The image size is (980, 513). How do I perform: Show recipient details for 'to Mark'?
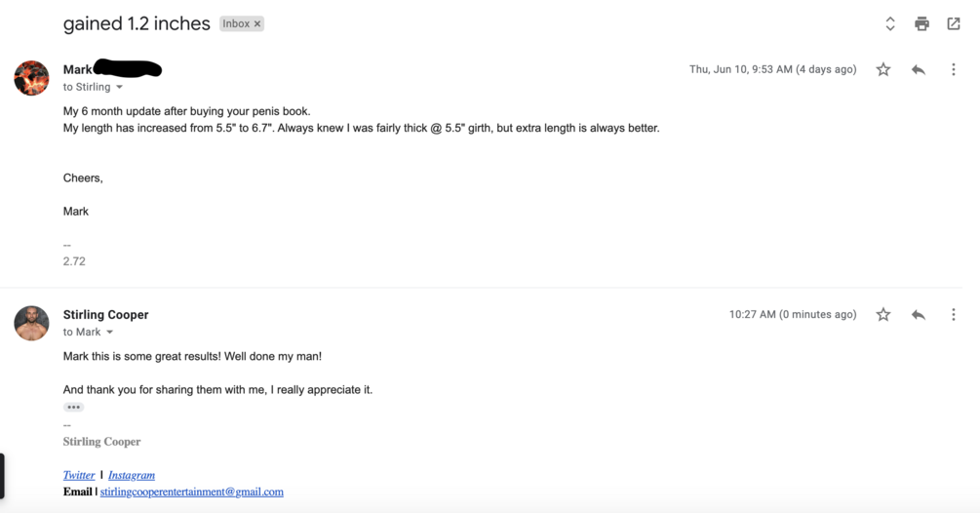click(109, 333)
